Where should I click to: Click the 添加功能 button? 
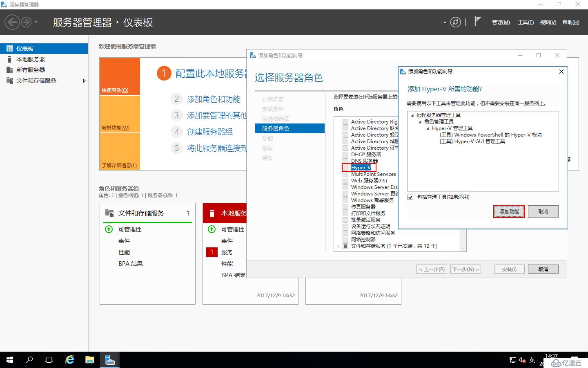[x=509, y=211]
